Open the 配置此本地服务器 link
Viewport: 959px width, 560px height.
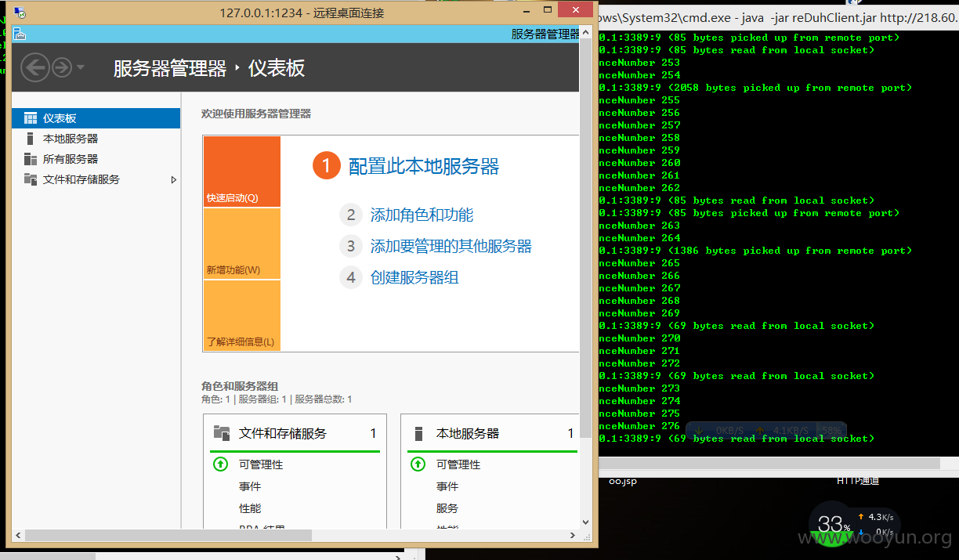[x=424, y=166]
